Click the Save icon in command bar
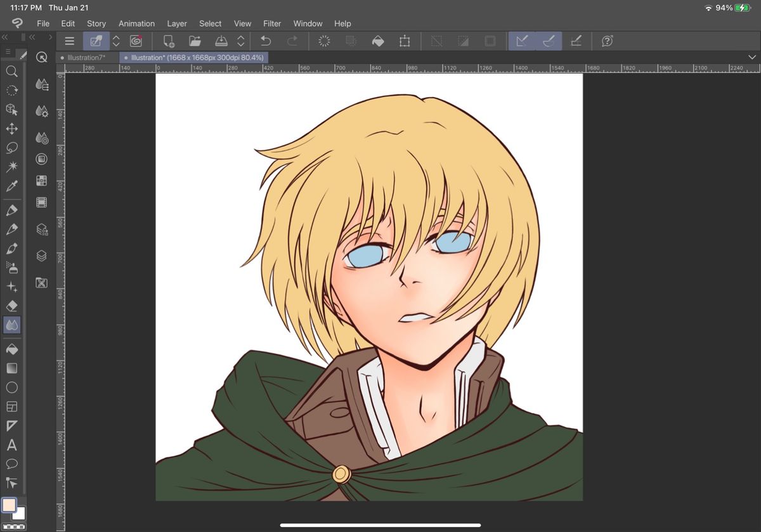Viewport: 761px width, 532px height. 221,41
